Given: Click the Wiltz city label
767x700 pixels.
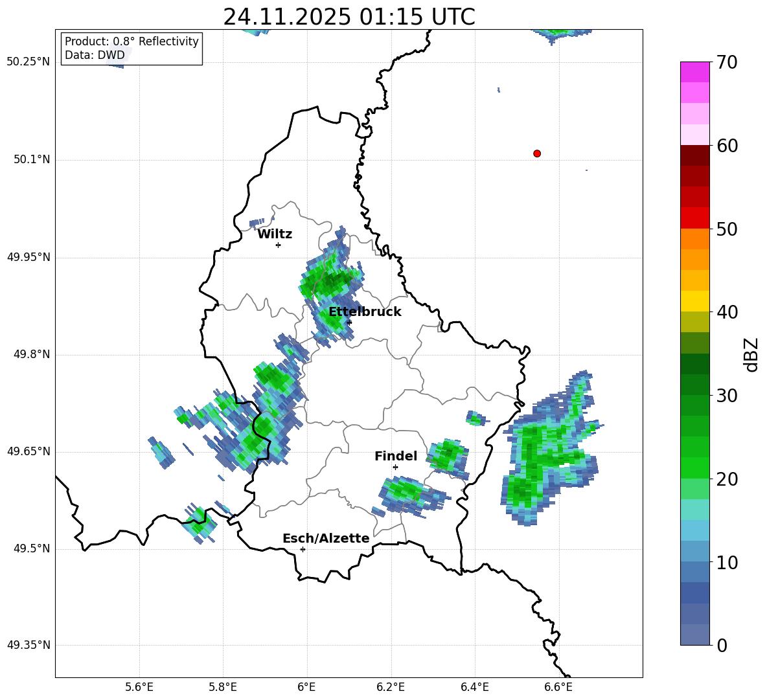Looking at the screenshot, I should point(275,234).
